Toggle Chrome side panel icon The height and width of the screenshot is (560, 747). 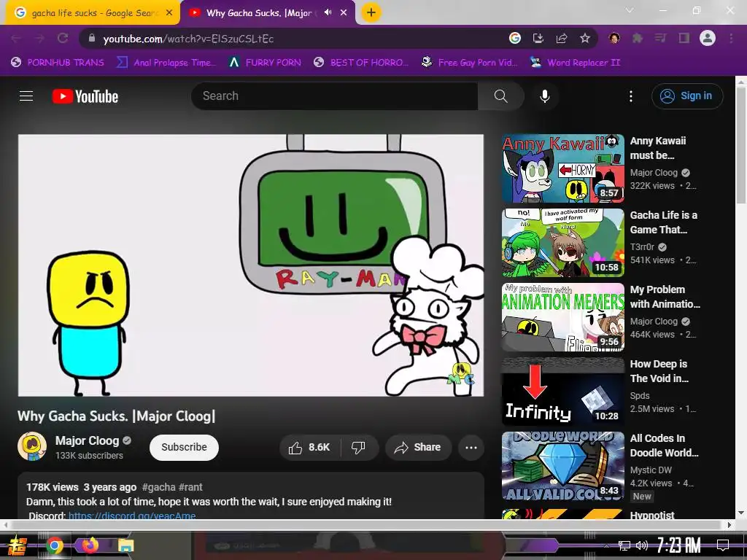(684, 38)
